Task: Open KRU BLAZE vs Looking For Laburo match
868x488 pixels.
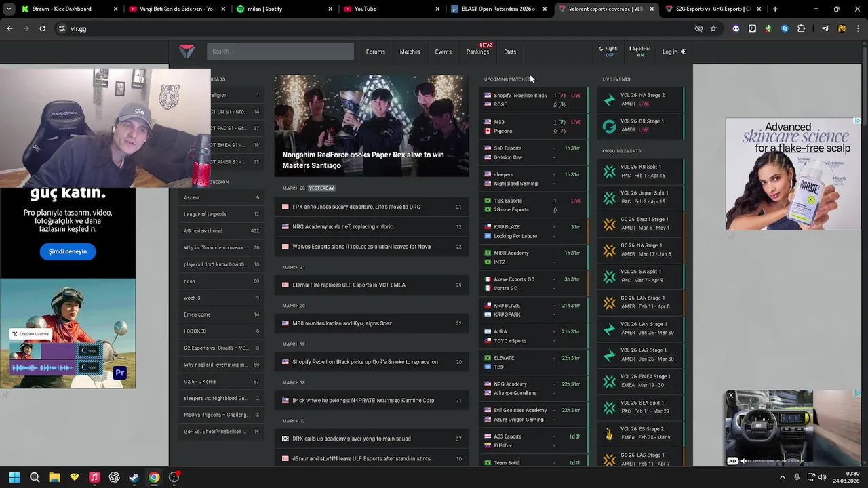Action: [534, 231]
